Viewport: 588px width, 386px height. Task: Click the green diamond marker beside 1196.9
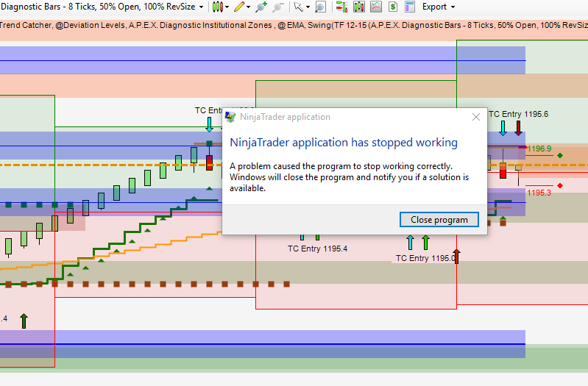[560, 156]
